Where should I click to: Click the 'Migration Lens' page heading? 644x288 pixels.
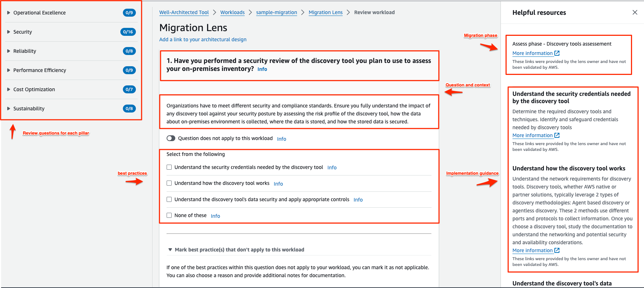click(x=193, y=28)
